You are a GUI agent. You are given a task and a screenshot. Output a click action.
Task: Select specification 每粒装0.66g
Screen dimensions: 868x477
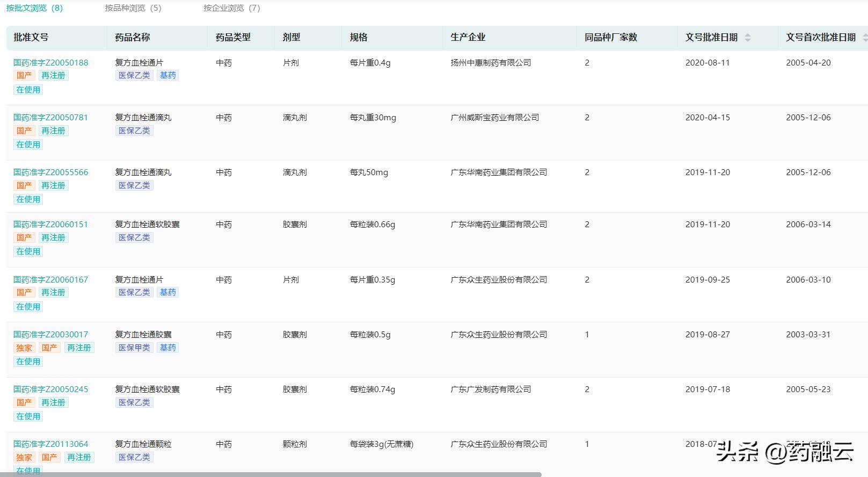(373, 224)
